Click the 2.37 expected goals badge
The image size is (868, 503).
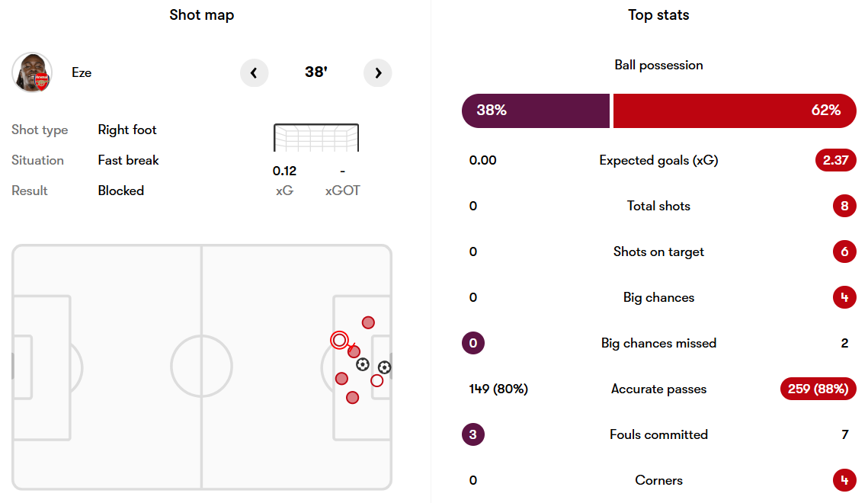click(x=835, y=160)
